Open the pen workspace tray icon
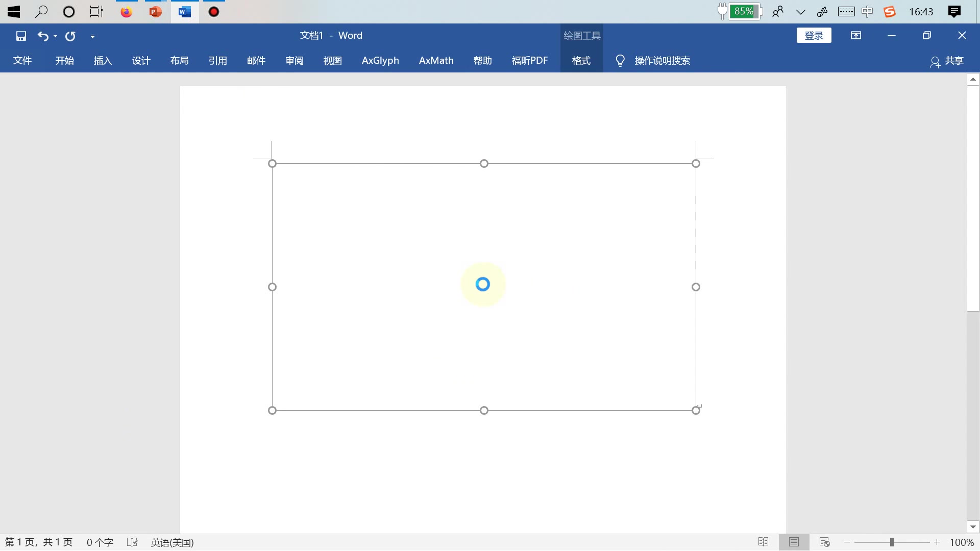 click(x=822, y=12)
